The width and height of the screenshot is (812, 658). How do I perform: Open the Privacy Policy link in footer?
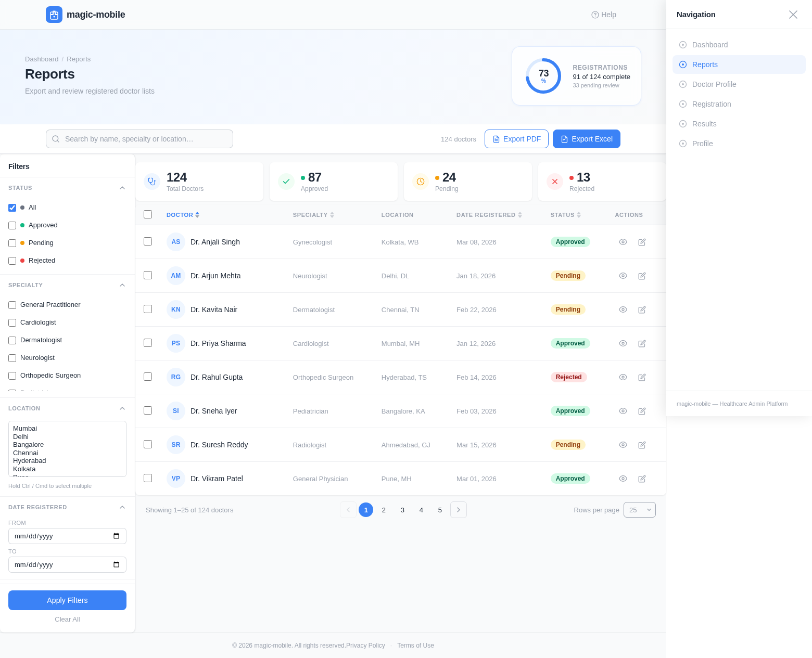[x=365, y=645]
